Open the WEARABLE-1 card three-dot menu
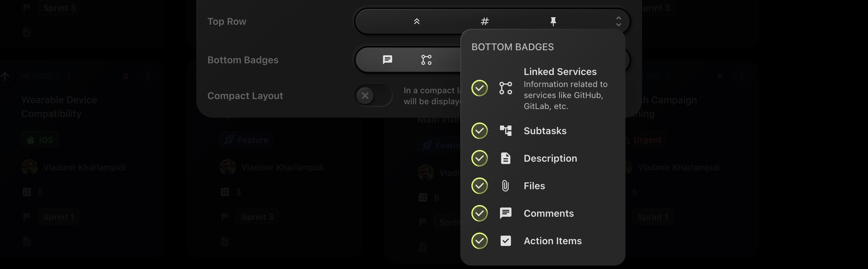868x269 pixels. click(148, 76)
